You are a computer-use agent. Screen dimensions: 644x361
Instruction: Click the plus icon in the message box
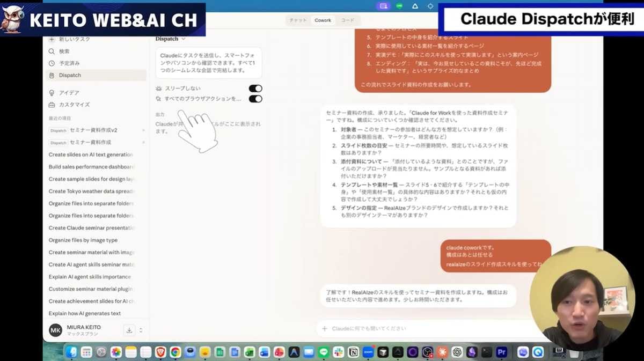tap(324, 328)
